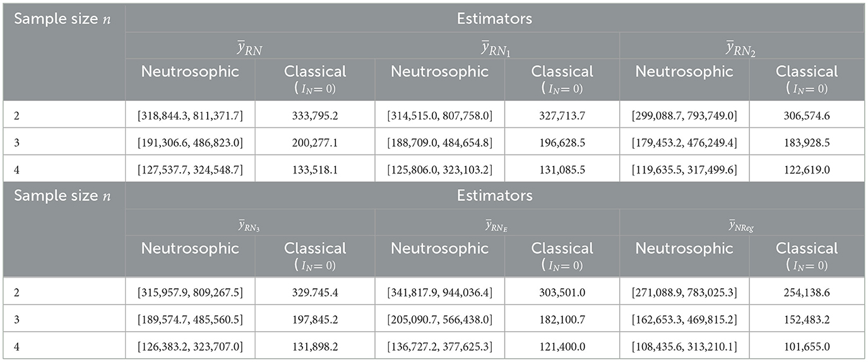Viewport: 868px width, 362px height.
Task: Click interval [162,653.3, 469,815.2]
Action: pos(685,319)
